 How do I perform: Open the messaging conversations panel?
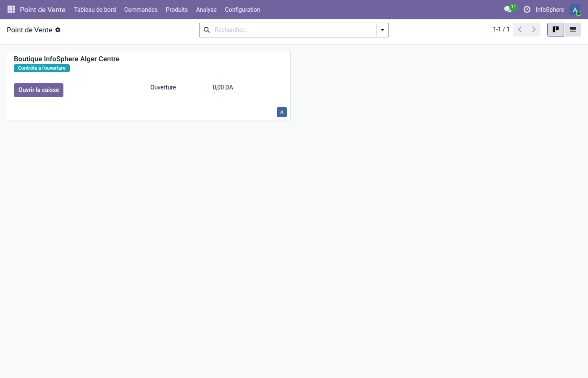tap(507, 9)
